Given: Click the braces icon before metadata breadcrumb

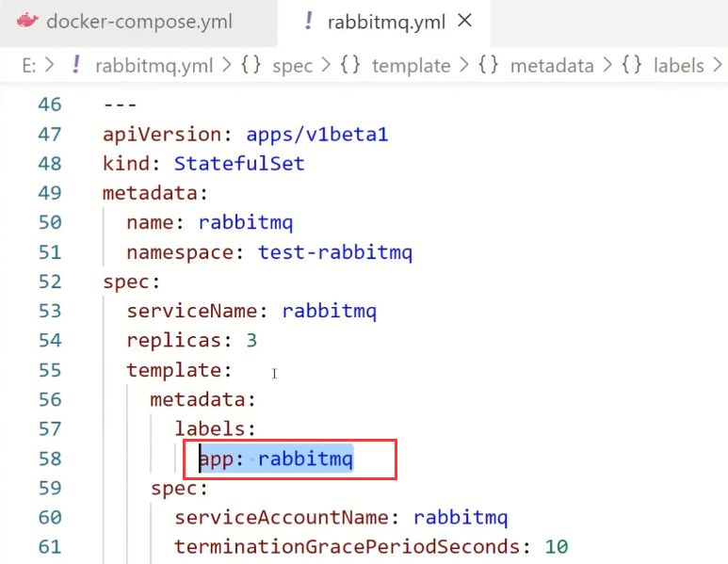Looking at the screenshot, I should pyautogui.click(x=489, y=65).
